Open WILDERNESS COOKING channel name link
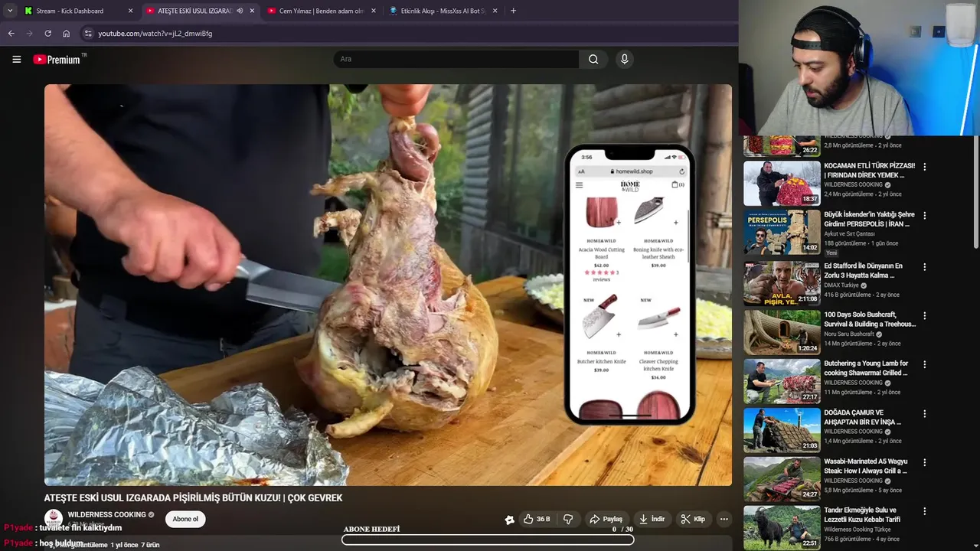This screenshot has height=551, width=980. [x=107, y=515]
